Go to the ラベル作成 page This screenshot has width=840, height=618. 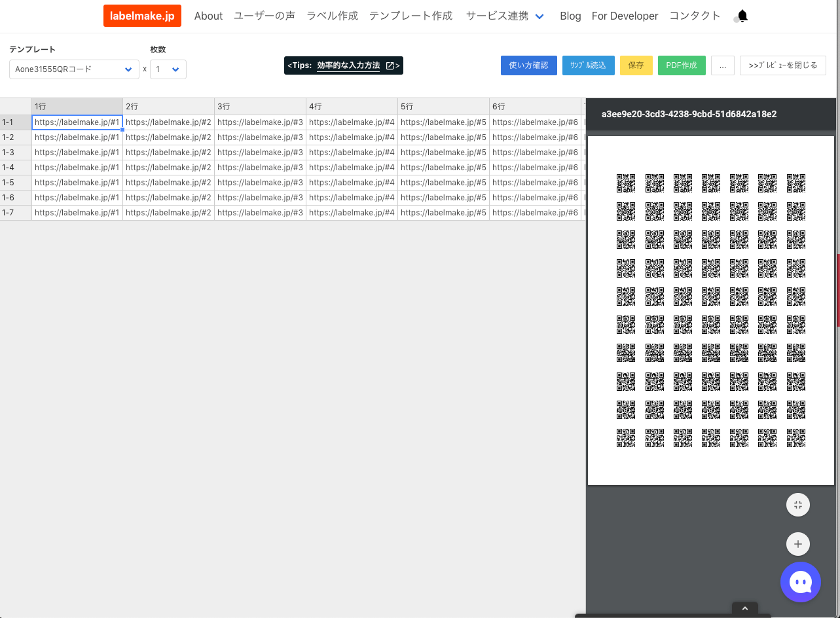pos(332,16)
